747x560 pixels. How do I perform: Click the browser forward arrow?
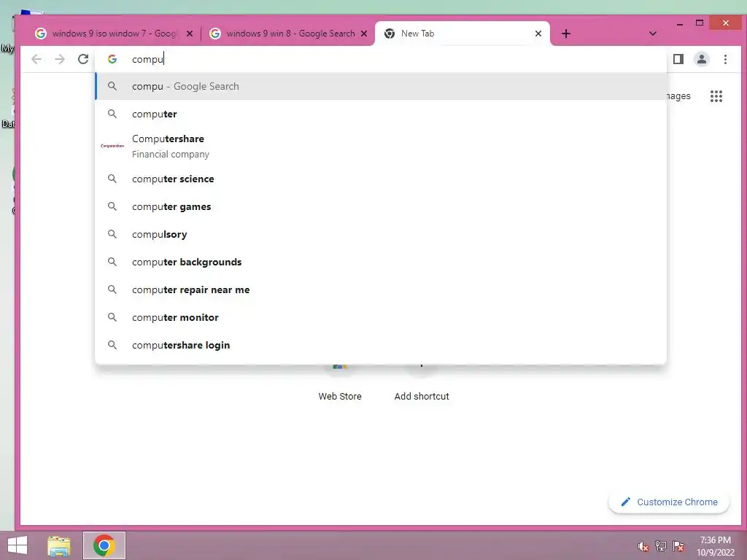(x=60, y=59)
